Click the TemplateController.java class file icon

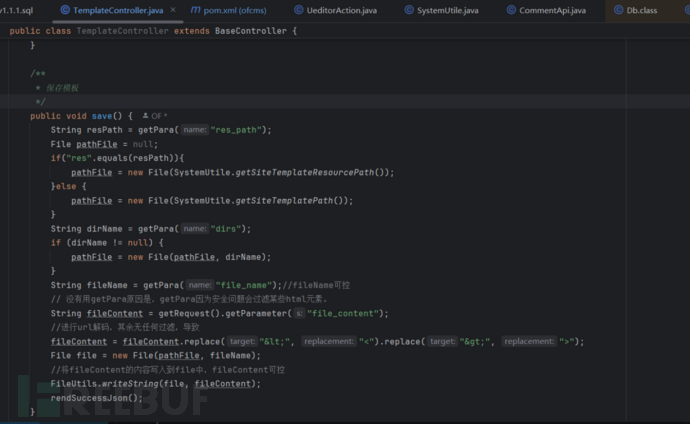click(65, 10)
